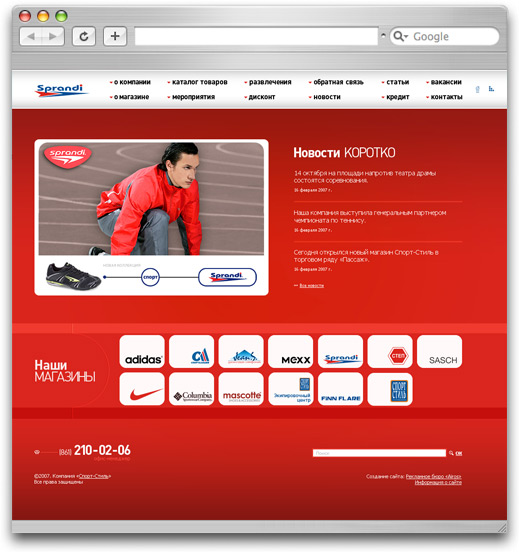Image resolution: width=519 pixels, height=553 pixels.
Task: Go to the "контакты" menu item
Action: (446, 97)
